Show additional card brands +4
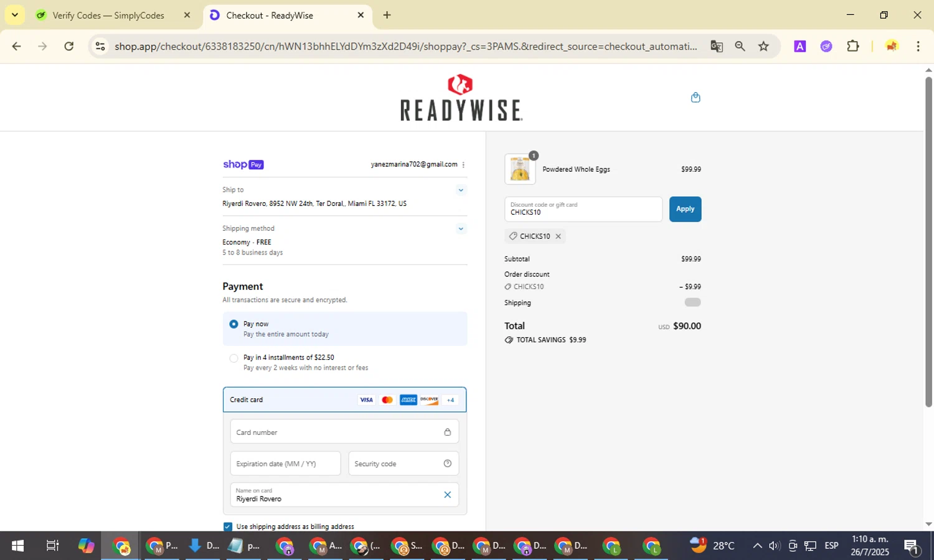This screenshot has height=560, width=934. [450, 400]
